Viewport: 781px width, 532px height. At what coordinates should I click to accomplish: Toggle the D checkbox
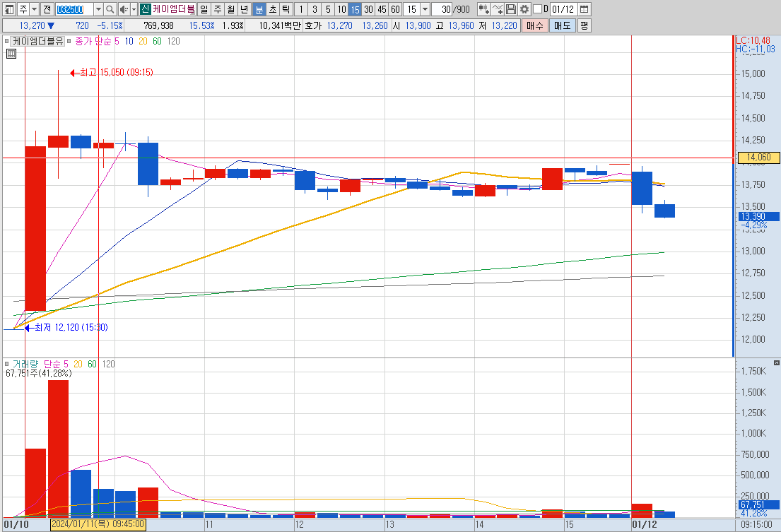537,9
